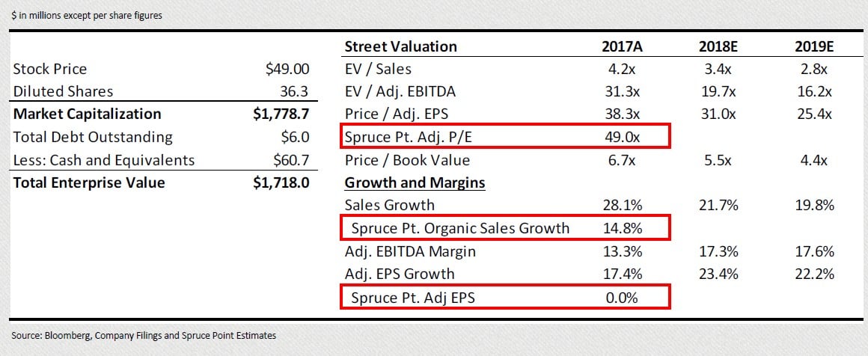Click the Sales Growth 2019E value 19.8%
The height and width of the screenshot is (356, 868).
pyautogui.click(x=815, y=206)
